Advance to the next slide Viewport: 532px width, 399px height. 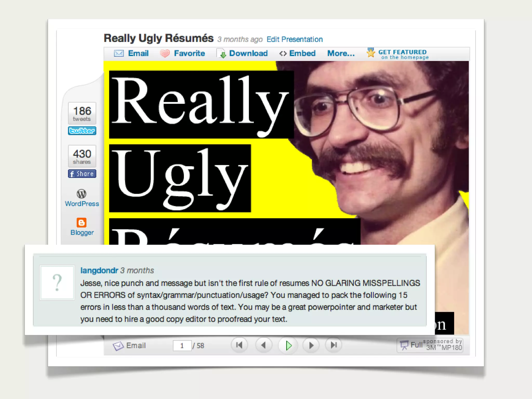click(x=311, y=345)
